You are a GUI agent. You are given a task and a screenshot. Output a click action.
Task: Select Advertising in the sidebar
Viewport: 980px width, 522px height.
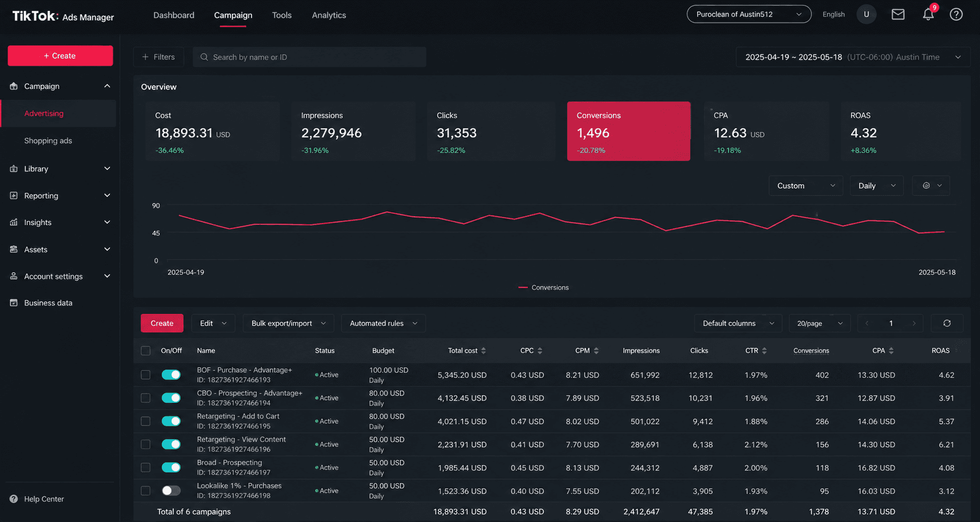point(59,114)
